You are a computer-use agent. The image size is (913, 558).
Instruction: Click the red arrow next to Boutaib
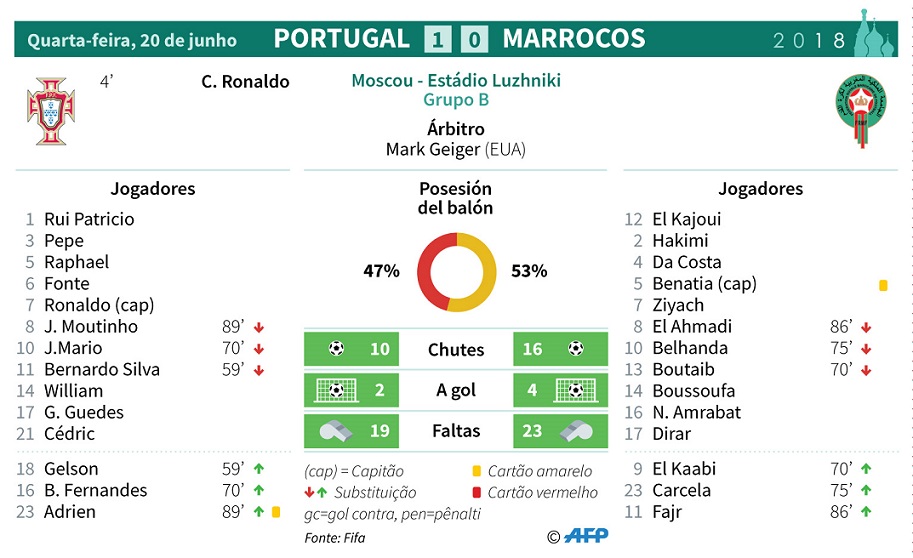point(866,370)
